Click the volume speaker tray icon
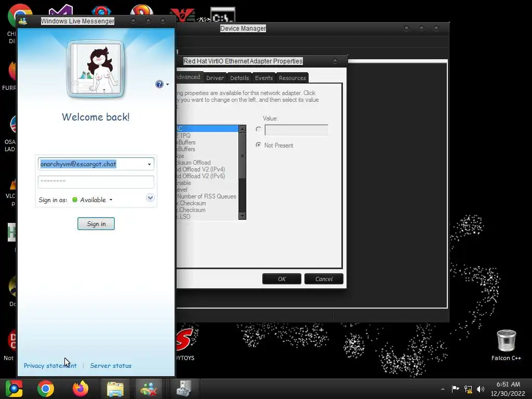 pos(481,389)
